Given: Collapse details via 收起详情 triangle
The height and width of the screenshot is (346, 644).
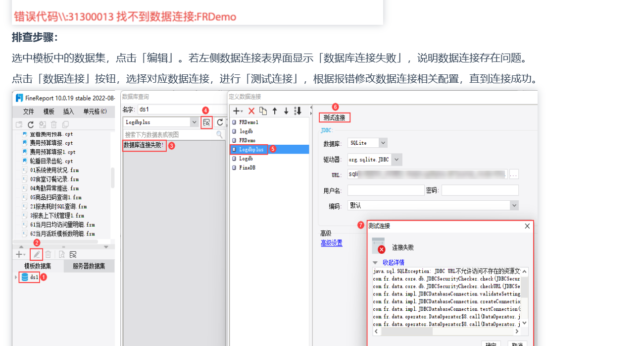Looking at the screenshot, I should [x=375, y=262].
